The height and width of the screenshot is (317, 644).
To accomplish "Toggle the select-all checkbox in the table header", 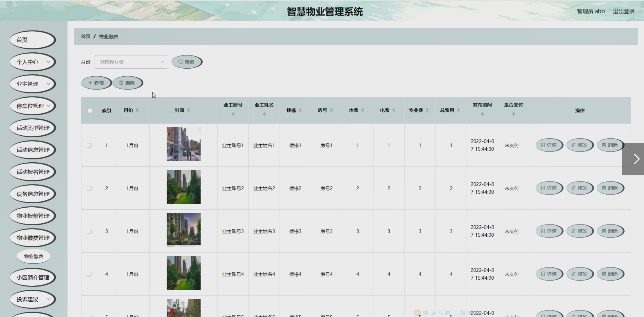I will [90, 111].
